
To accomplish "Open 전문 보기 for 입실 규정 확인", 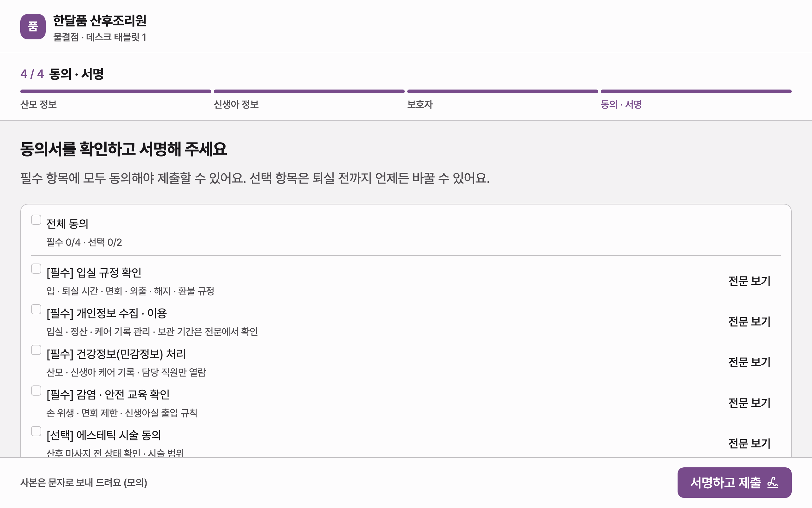I will [749, 281].
